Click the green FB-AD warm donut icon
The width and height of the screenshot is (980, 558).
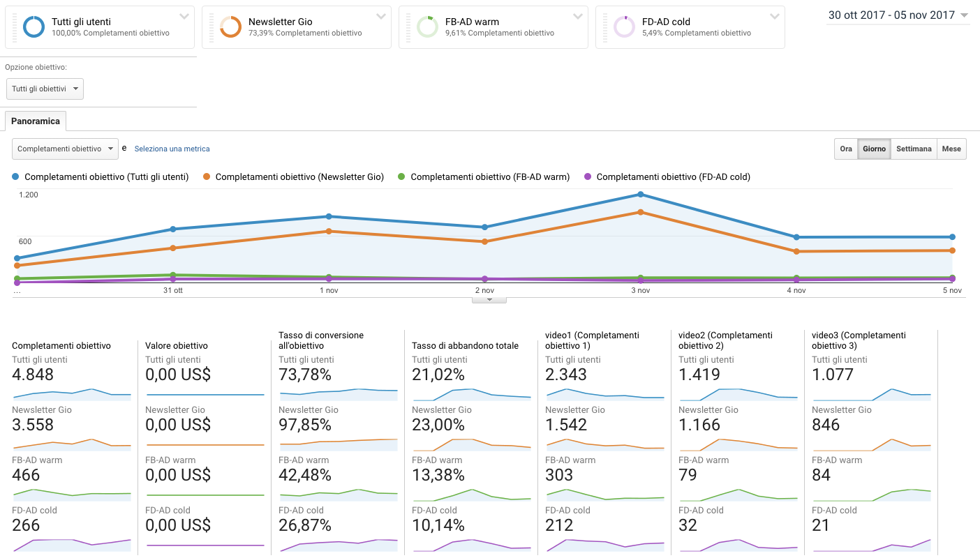pyautogui.click(x=427, y=27)
